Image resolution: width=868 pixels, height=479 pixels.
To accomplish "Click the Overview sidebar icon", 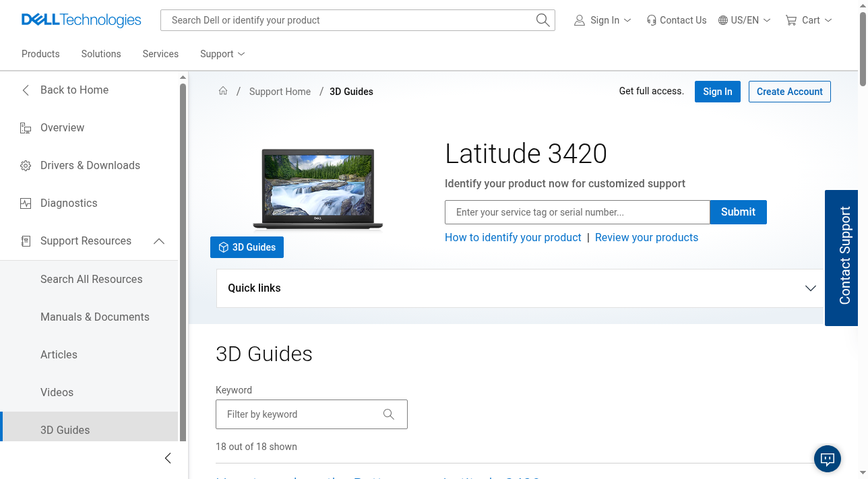I will [x=26, y=128].
